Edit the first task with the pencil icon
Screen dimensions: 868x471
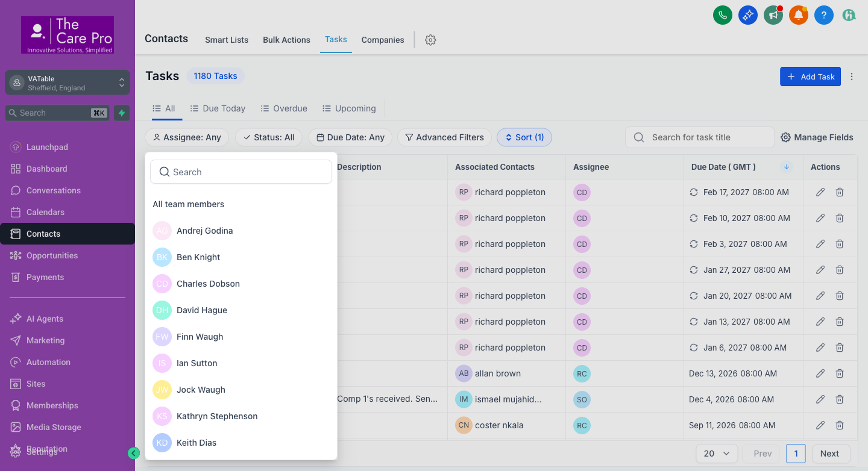pyautogui.click(x=820, y=192)
